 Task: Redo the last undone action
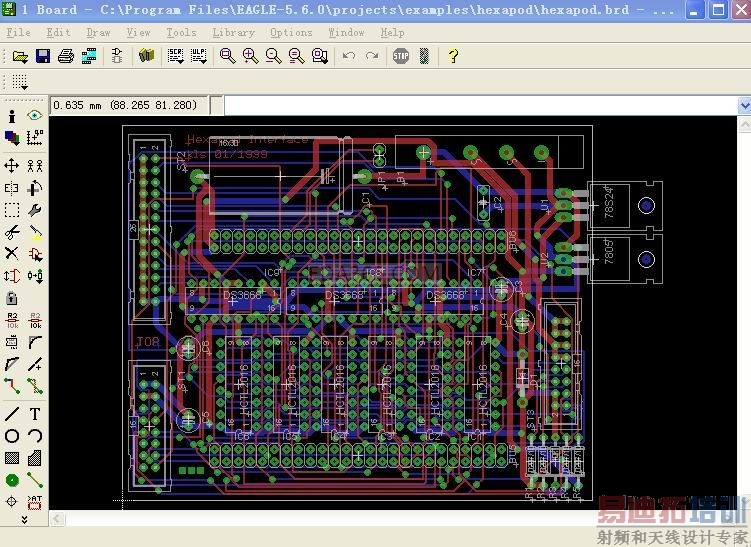point(372,56)
